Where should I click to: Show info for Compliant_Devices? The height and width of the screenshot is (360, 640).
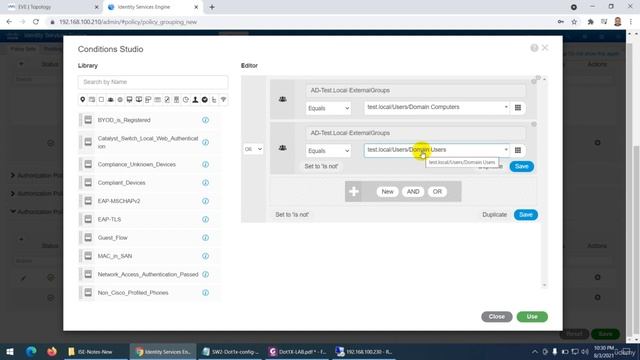[x=205, y=183]
